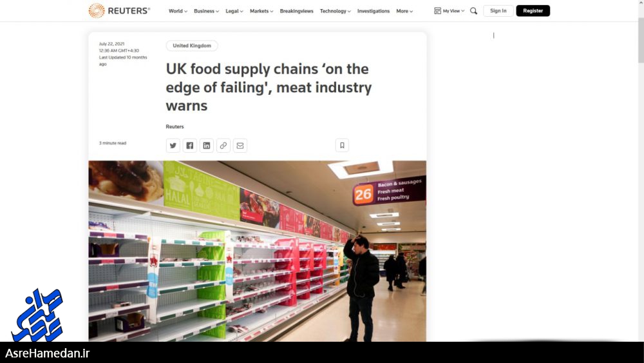Copy article link icon
Image resolution: width=644 pixels, height=363 pixels.
223,146
